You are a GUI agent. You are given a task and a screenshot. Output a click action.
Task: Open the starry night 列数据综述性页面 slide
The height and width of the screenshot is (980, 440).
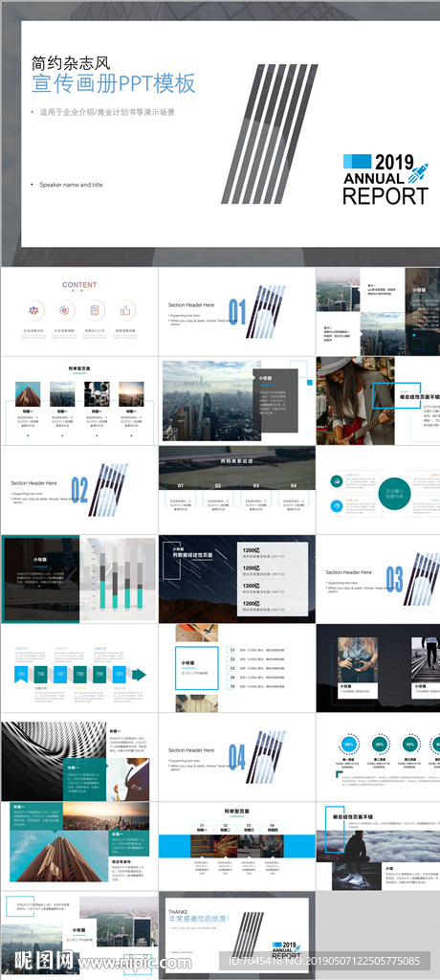point(237,579)
